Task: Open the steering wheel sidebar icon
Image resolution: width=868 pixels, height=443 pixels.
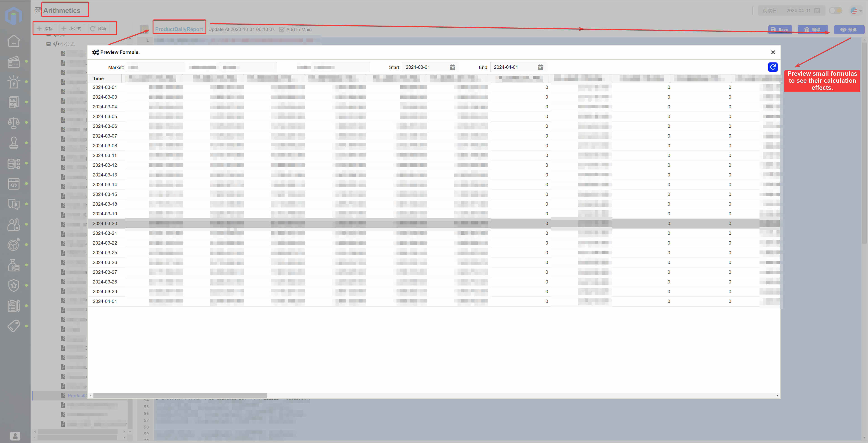Action: pos(14,245)
